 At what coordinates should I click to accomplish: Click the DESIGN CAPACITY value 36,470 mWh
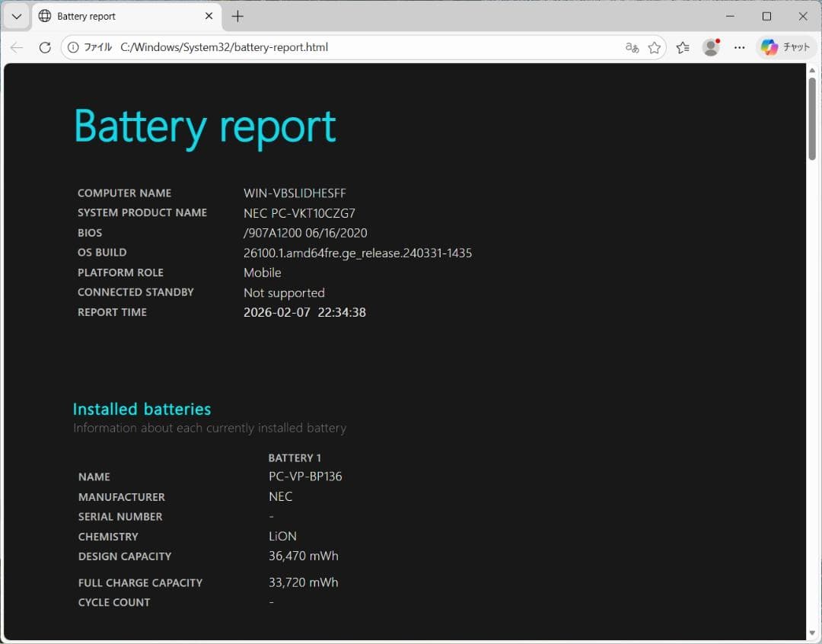pyautogui.click(x=303, y=556)
